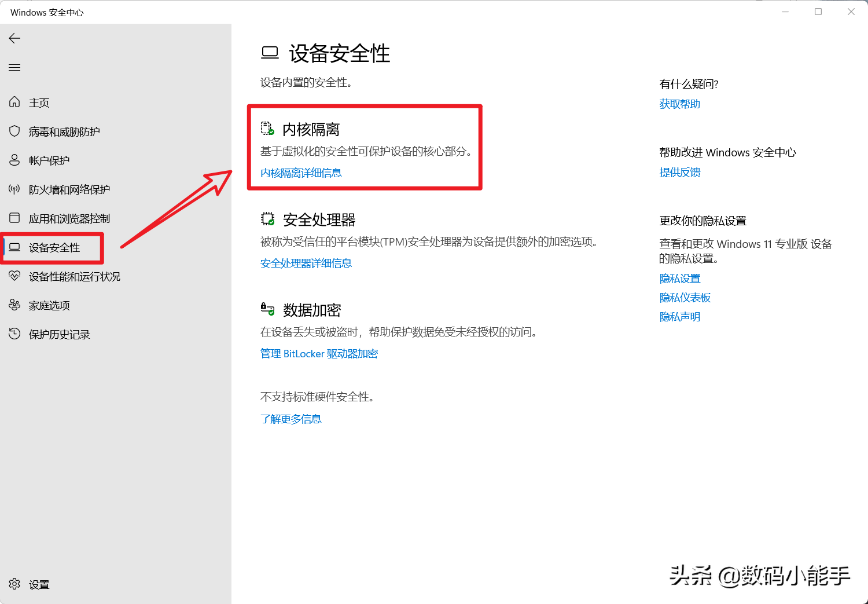Click 帮助改进 Windows 安全中心 heading
Image resolution: width=868 pixels, height=604 pixels.
(x=728, y=152)
